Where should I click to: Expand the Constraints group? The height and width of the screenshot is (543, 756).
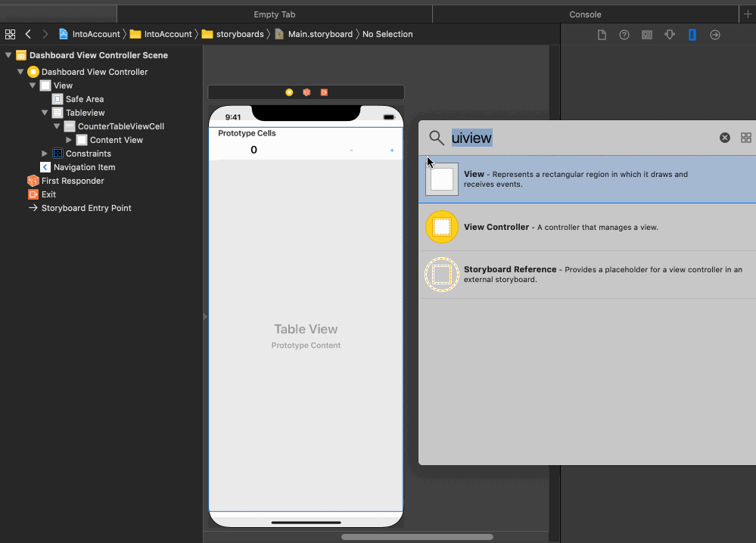pos(45,154)
